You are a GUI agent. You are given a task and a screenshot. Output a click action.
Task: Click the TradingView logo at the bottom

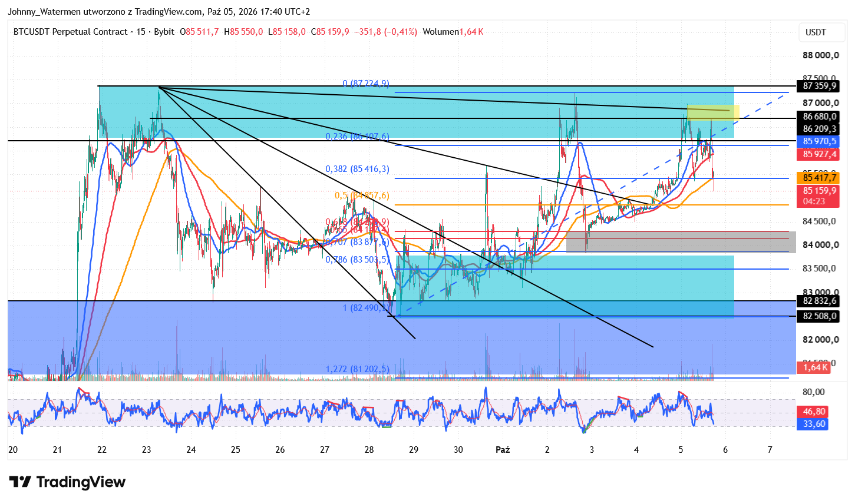click(x=67, y=482)
